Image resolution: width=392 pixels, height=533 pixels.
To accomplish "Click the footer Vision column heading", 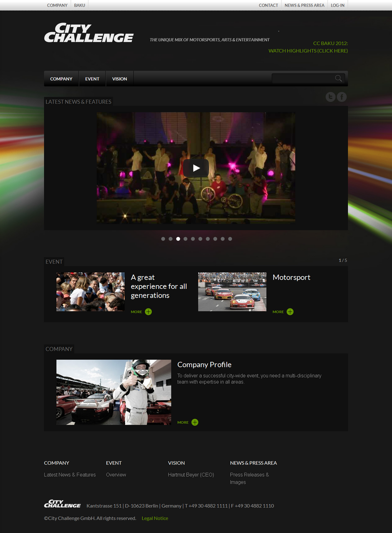I will coord(176,463).
